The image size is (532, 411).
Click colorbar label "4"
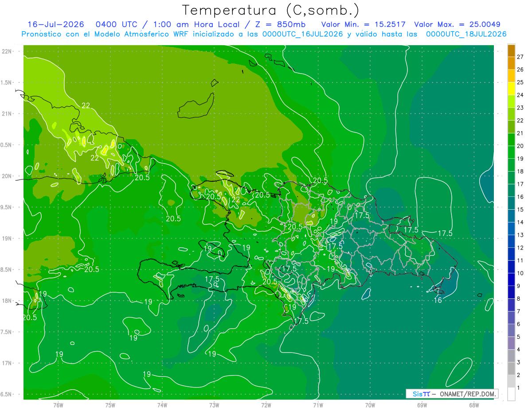[x=519, y=350]
